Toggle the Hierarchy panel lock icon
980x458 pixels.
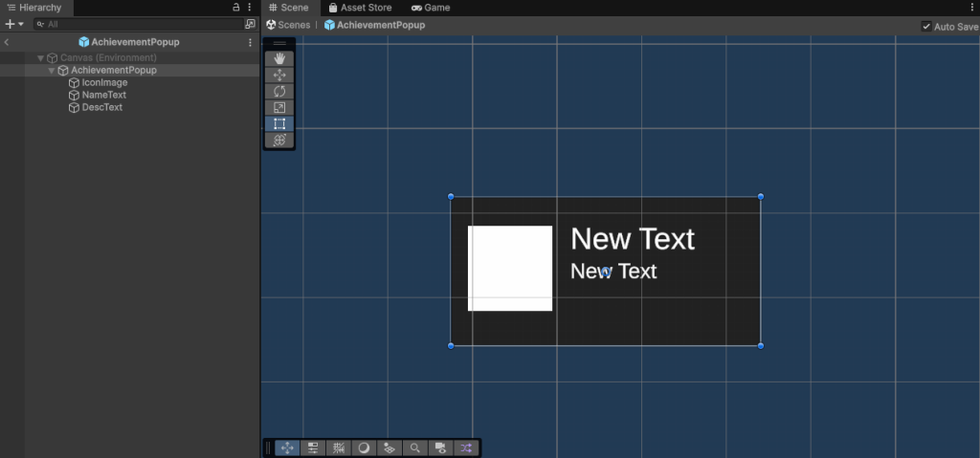(236, 8)
